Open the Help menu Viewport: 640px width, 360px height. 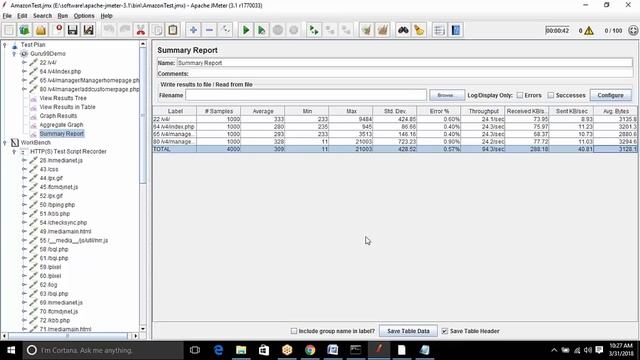pyautogui.click(x=106, y=16)
